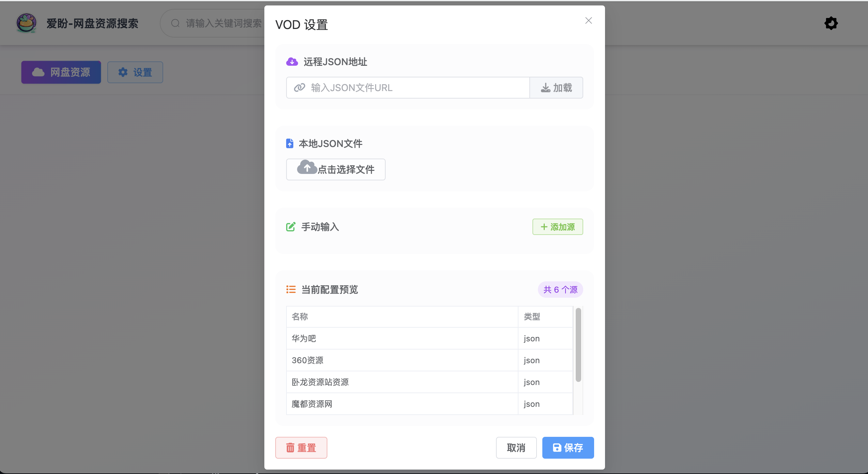Click the 共 6 个源 badge
This screenshot has height=474, width=868.
click(x=560, y=290)
